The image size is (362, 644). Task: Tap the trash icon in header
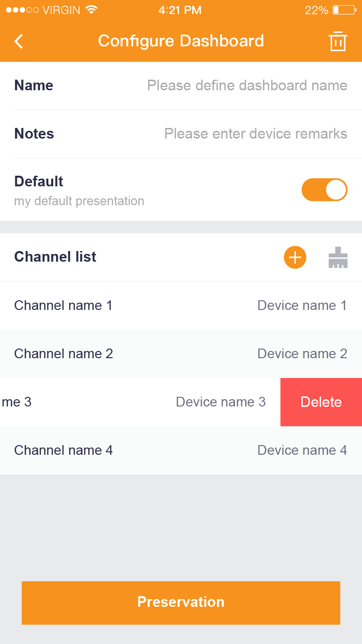338,42
